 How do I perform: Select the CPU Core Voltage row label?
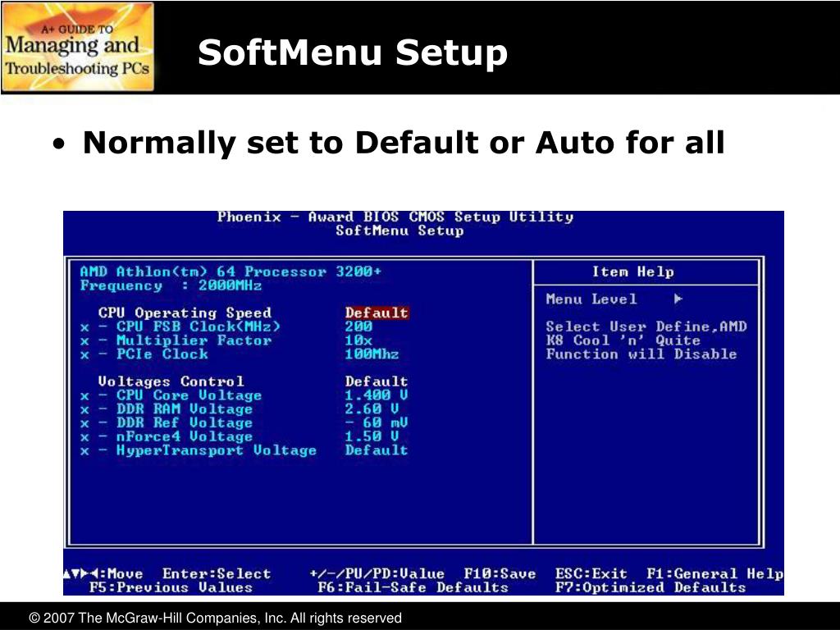189,395
